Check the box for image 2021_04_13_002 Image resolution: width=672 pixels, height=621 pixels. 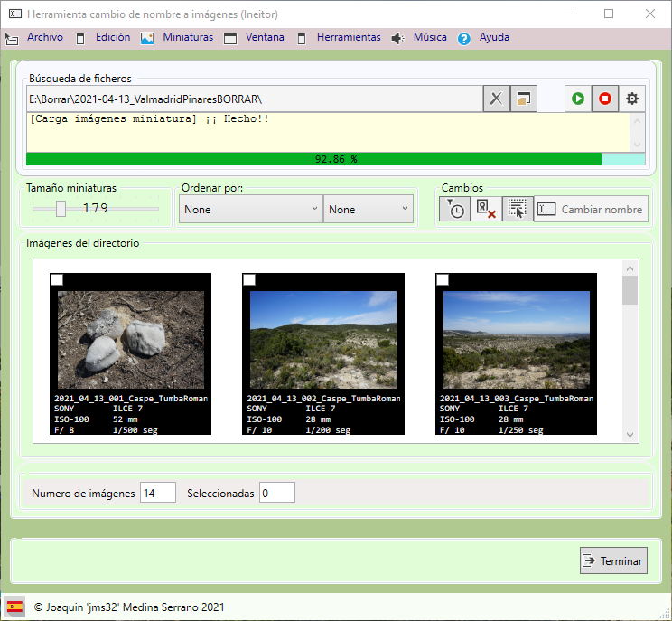249,280
